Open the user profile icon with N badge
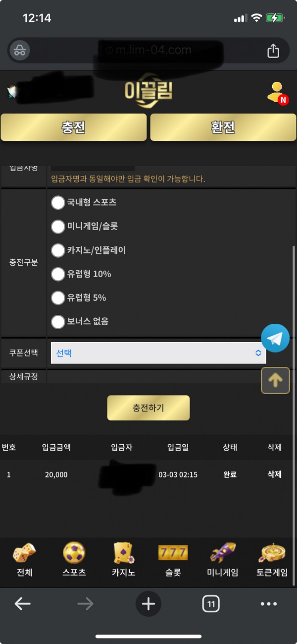 277,93
